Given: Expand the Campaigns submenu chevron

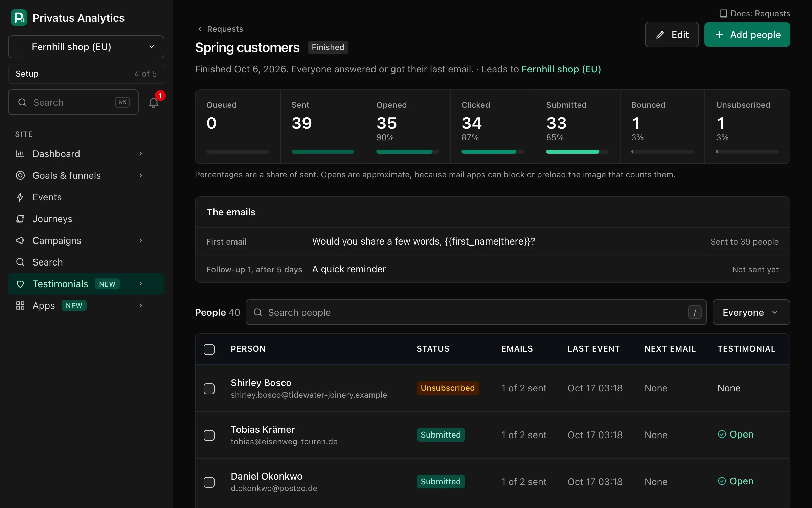Looking at the screenshot, I should 141,240.
